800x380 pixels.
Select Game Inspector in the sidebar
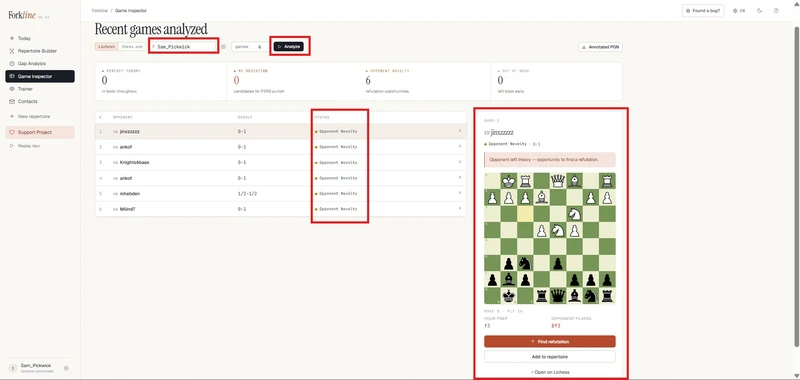pos(40,76)
